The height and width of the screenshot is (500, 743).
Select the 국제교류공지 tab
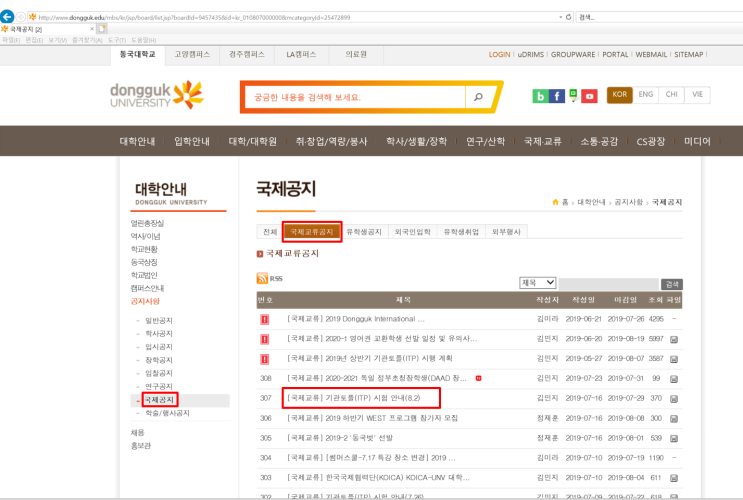tap(312, 232)
